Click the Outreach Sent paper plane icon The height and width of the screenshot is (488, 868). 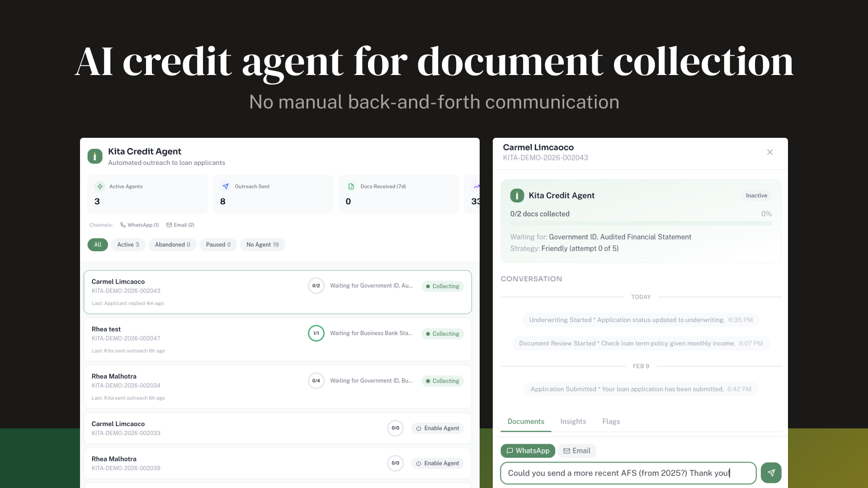(226, 186)
